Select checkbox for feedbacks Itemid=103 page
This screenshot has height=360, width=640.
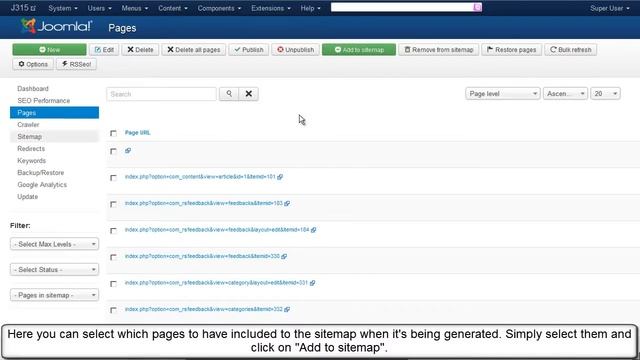click(x=113, y=204)
